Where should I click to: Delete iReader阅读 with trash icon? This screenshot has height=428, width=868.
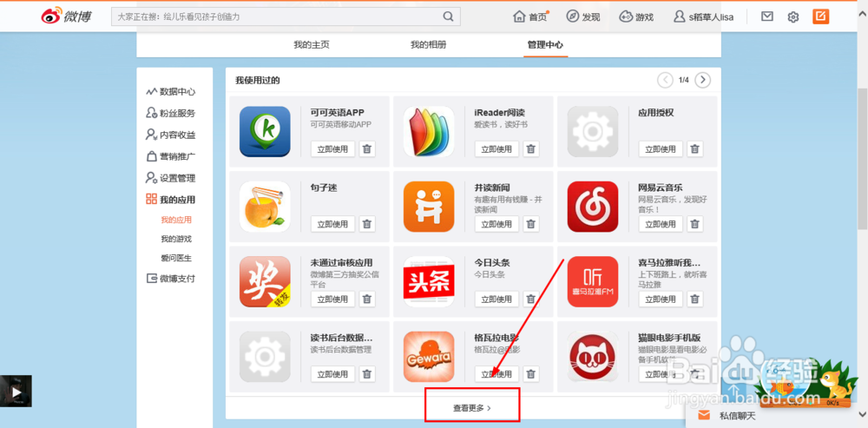click(x=531, y=149)
